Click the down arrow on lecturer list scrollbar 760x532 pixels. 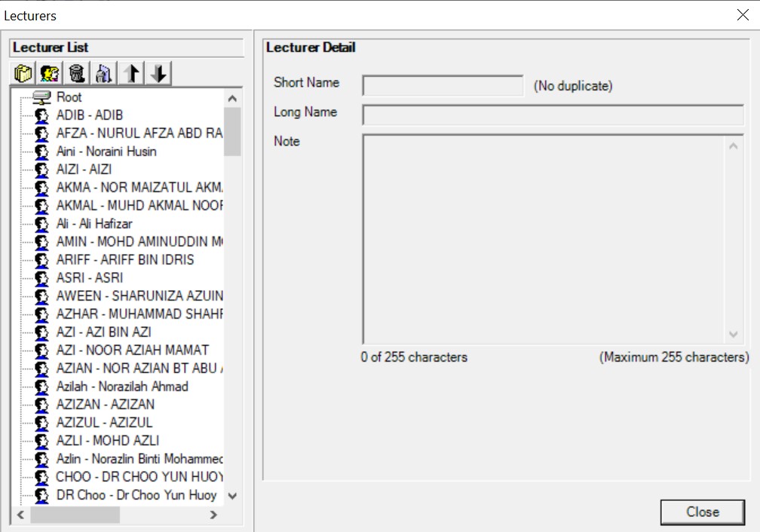(x=232, y=496)
